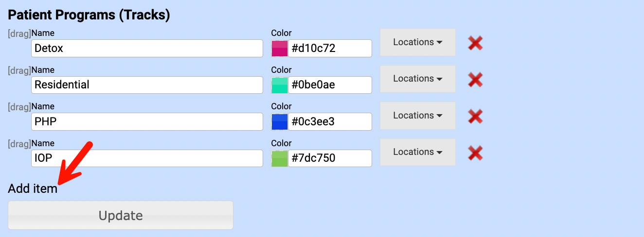Expand Locations dropdown for Residential
Viewport: 644px width, 237px height.
(x=417, y=79)
